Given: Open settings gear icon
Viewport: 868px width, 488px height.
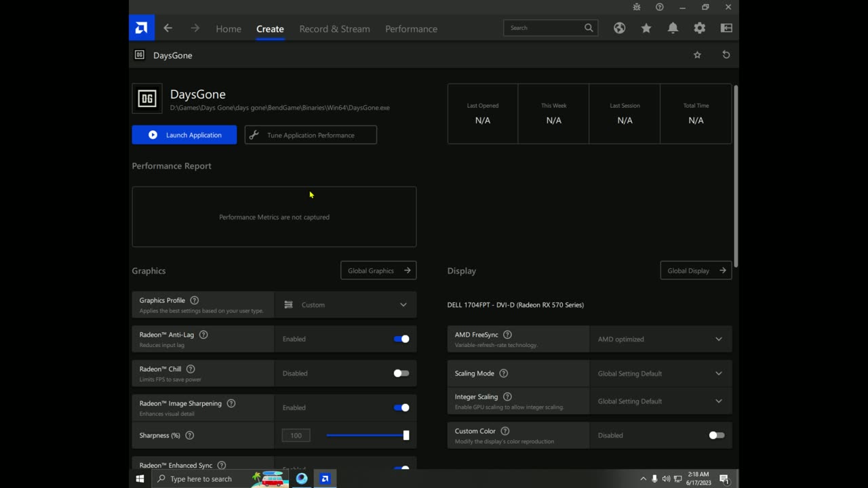Looking at the screenshot, I should click(699, 28).
